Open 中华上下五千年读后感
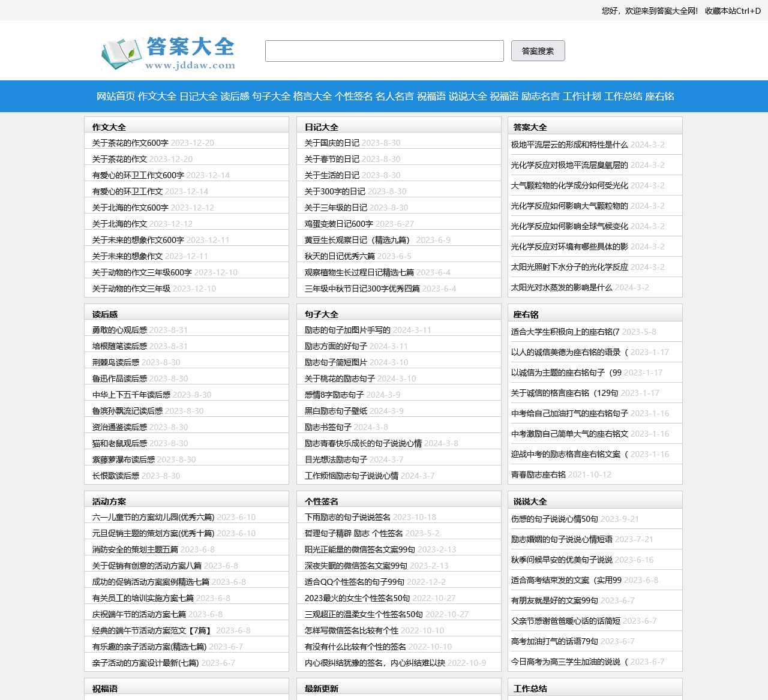 click(x=131, y=395)
